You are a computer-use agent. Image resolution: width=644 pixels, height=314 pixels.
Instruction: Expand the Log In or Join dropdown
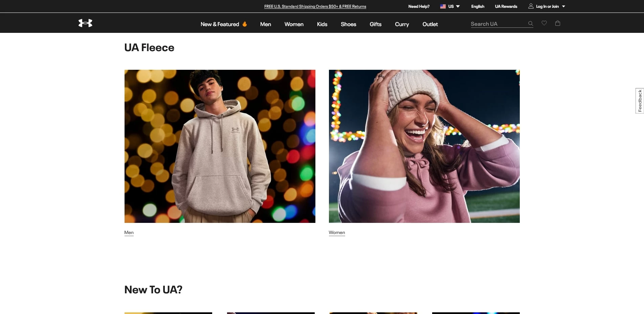(563, 6)
